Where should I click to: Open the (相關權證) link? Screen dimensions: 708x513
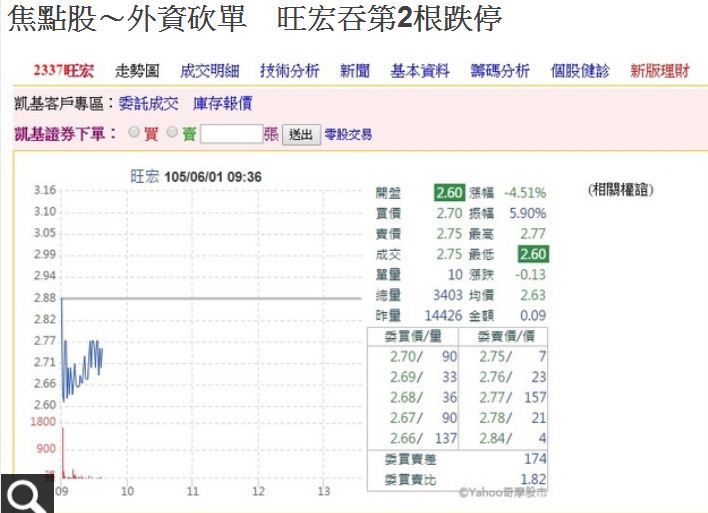tap(621, 190)
